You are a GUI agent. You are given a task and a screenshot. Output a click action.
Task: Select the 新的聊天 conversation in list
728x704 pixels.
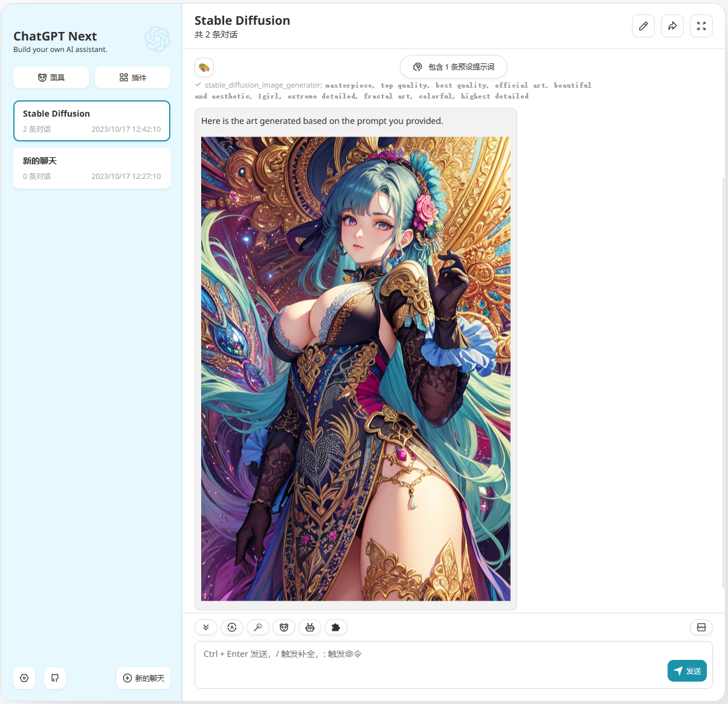coord(92,168)
